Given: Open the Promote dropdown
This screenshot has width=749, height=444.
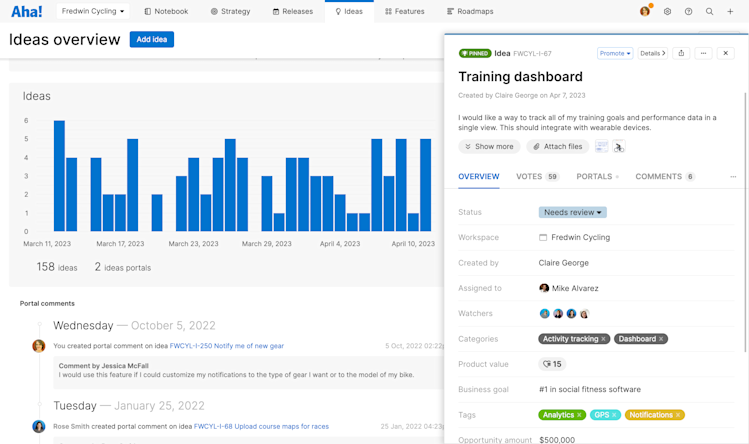Looking at the screenshot, I should tap(615, 53).
